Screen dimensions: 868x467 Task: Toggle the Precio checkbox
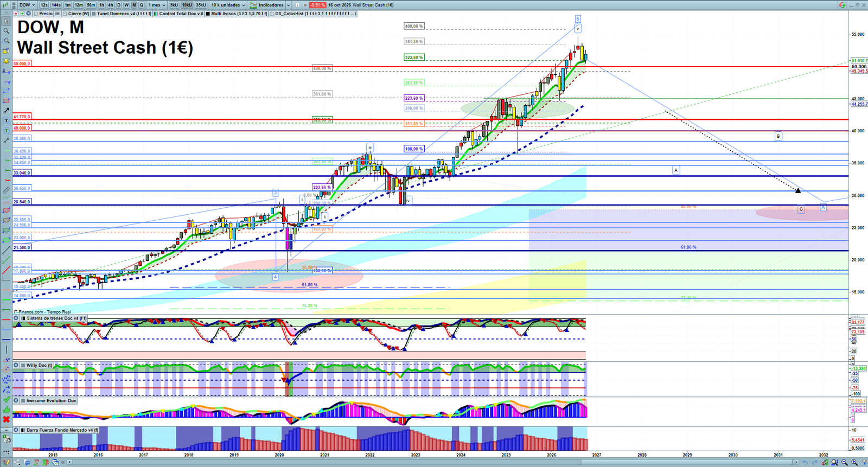coord(35,14)
